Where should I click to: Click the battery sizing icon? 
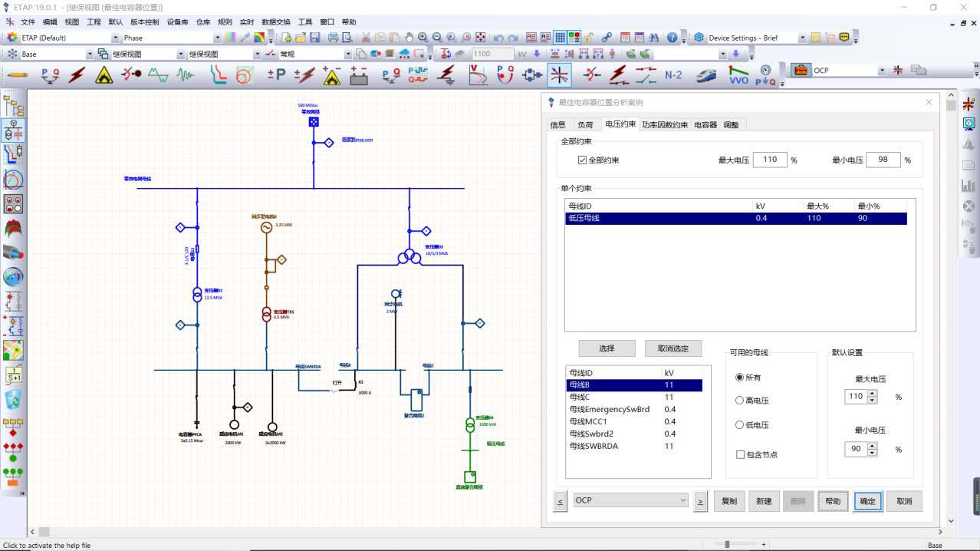(x=358, y=74)
